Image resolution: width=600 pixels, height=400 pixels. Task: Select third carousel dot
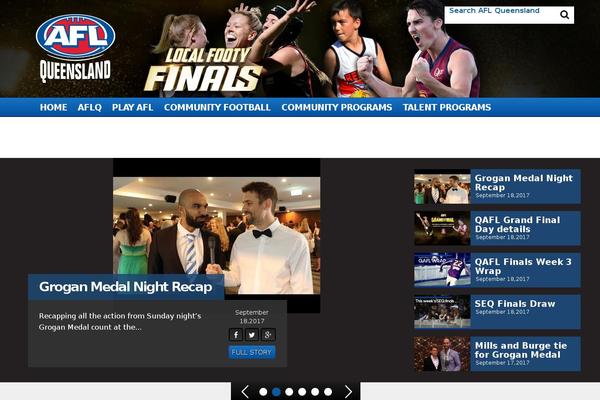tap(289, 392)
